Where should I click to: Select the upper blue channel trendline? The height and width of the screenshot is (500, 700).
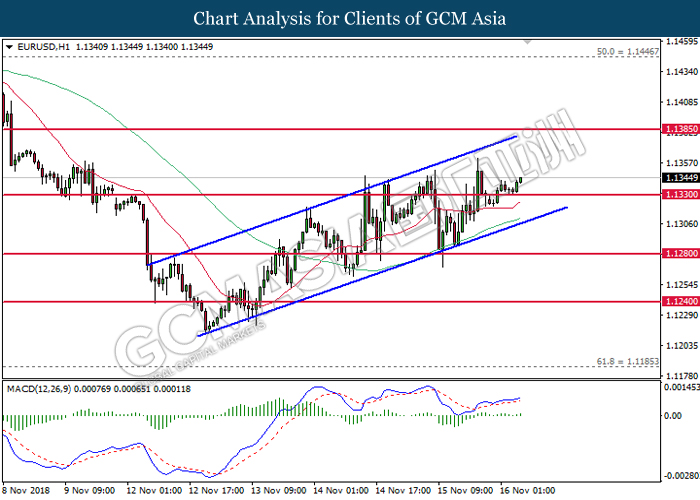pyautogui.click(x=332, y=200)
